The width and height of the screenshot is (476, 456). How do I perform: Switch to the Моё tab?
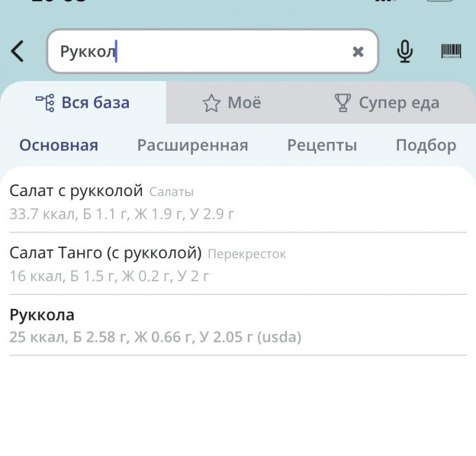coord(244,103)
